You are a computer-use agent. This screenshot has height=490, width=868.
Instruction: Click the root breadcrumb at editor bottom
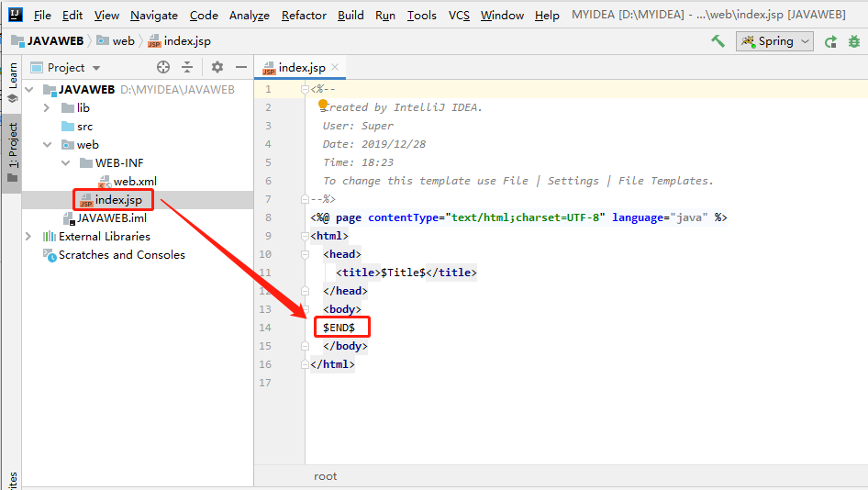point(325,476)
